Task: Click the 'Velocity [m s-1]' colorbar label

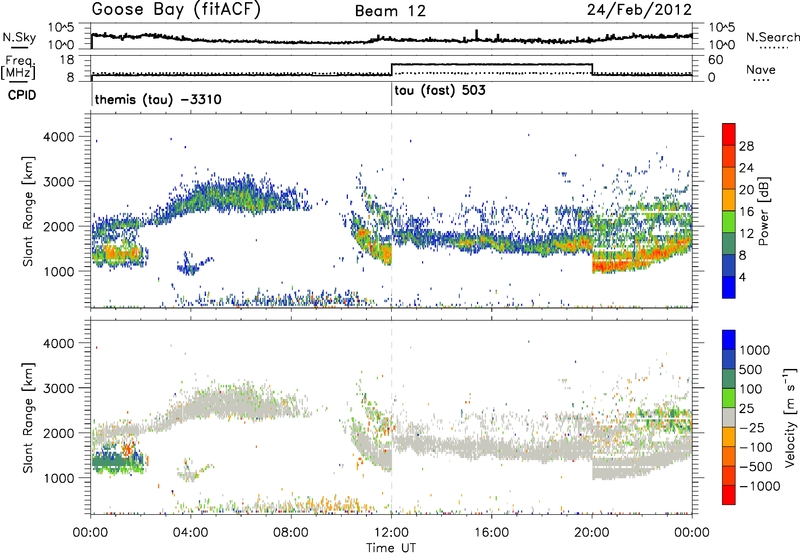Action: point(790,417)
